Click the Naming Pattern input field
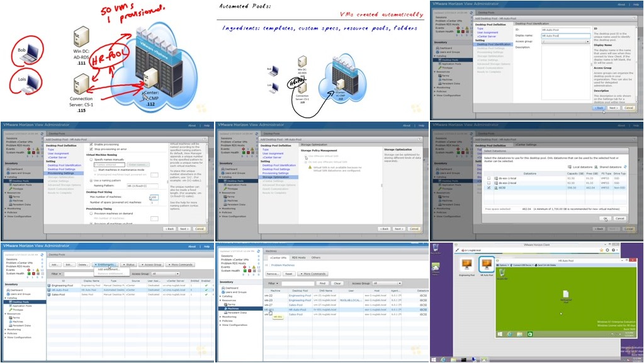This screenshot has width=644, height=363. coord(142,186)
